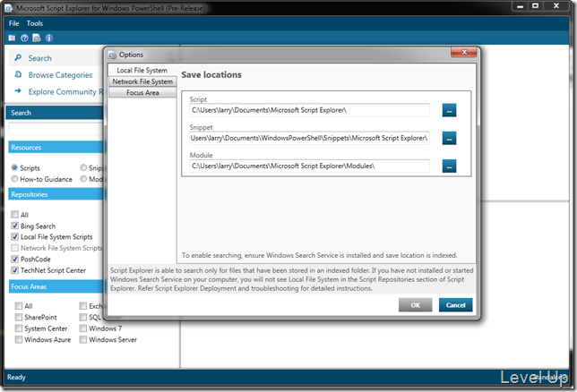Close the Options dialog with red X
This screenshot has width=577, height=392.
click(x=464, y=52)
